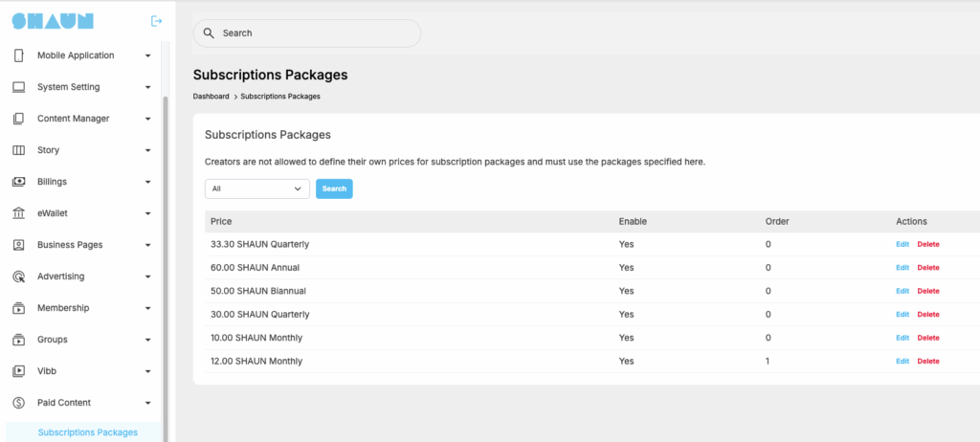Screen dimensions: 980x442
Task: Click into the top Search input field
Action: 307,33
